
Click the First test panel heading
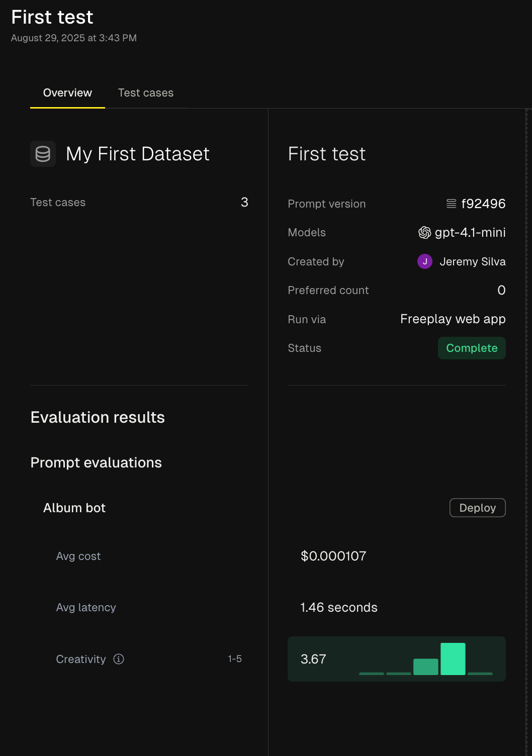tap(326, 154)
